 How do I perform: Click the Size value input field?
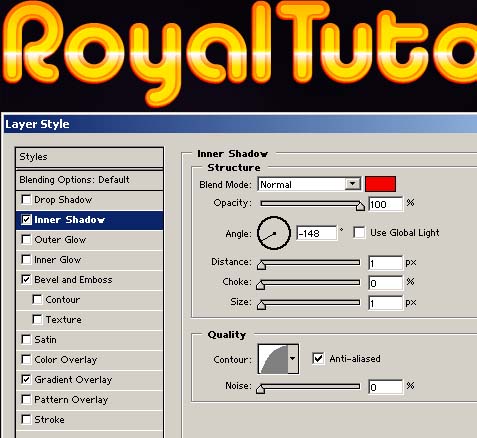(385, 303)
